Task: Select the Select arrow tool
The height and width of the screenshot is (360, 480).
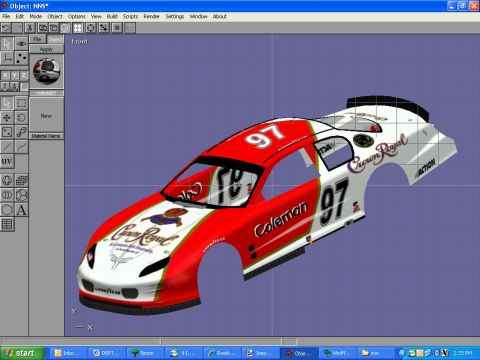Action: coord(7,103)
